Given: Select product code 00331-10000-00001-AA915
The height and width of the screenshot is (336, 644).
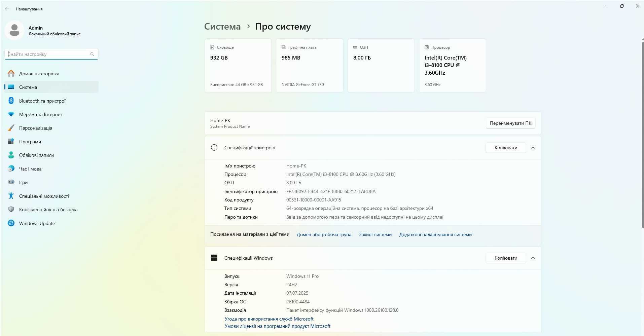Looking at the screenshot, I should click(x=314, y=200).
